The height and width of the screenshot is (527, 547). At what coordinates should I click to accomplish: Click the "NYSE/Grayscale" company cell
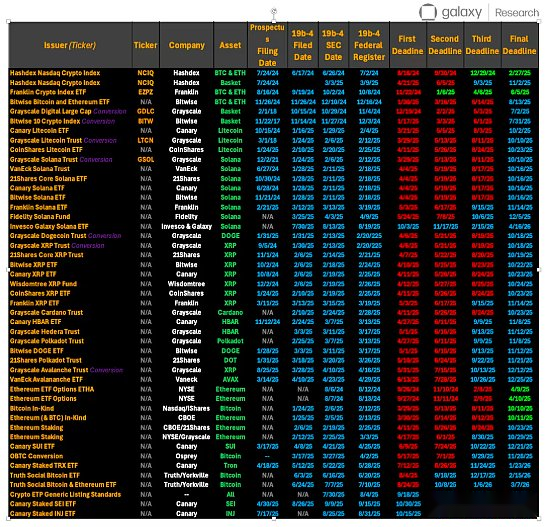[x=187, y=437]
